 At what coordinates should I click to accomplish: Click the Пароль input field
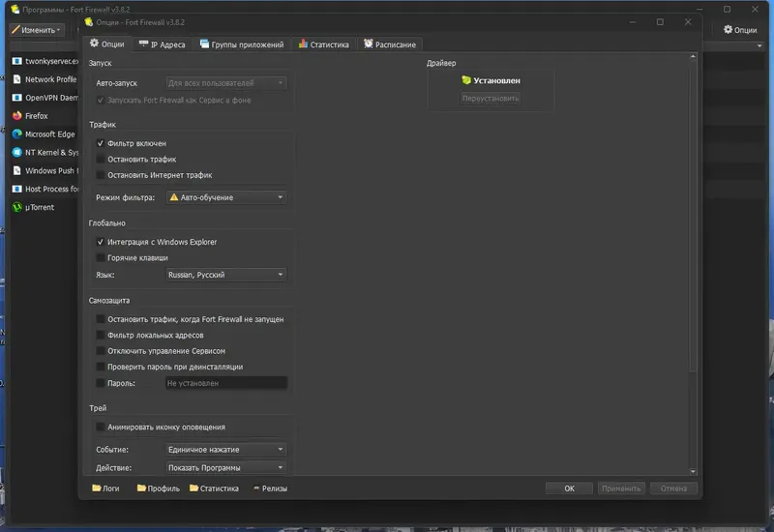point(226,383)
